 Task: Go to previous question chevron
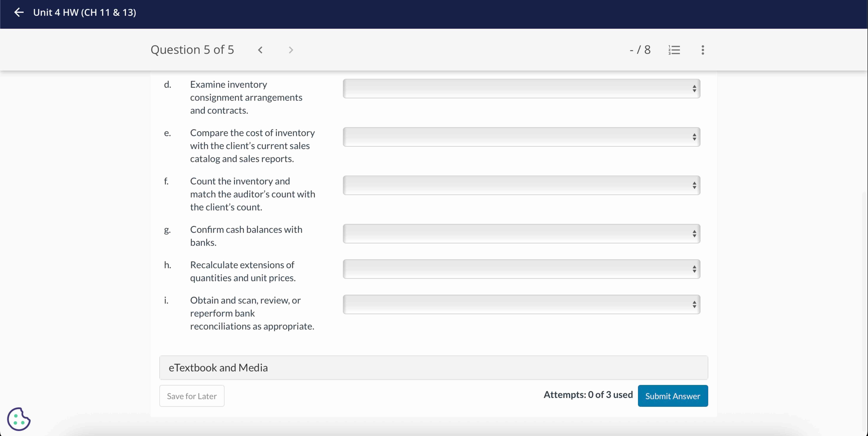click(260, 50)
